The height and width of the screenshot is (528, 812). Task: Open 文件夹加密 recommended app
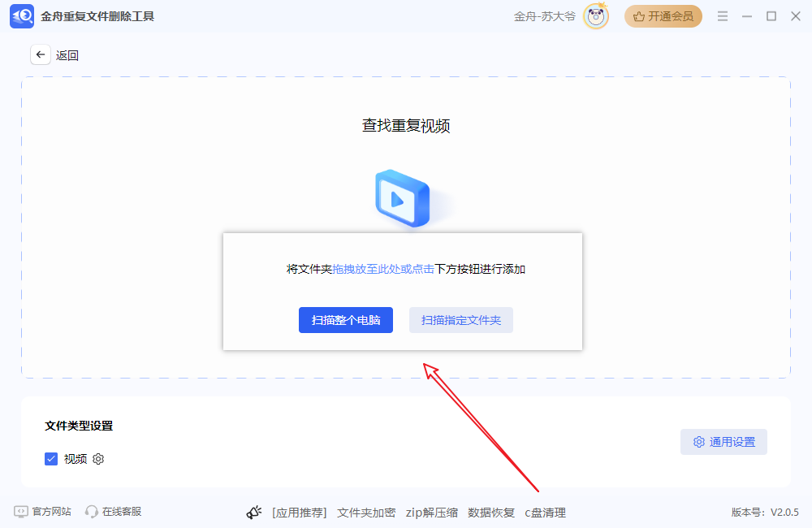point(366,513)
